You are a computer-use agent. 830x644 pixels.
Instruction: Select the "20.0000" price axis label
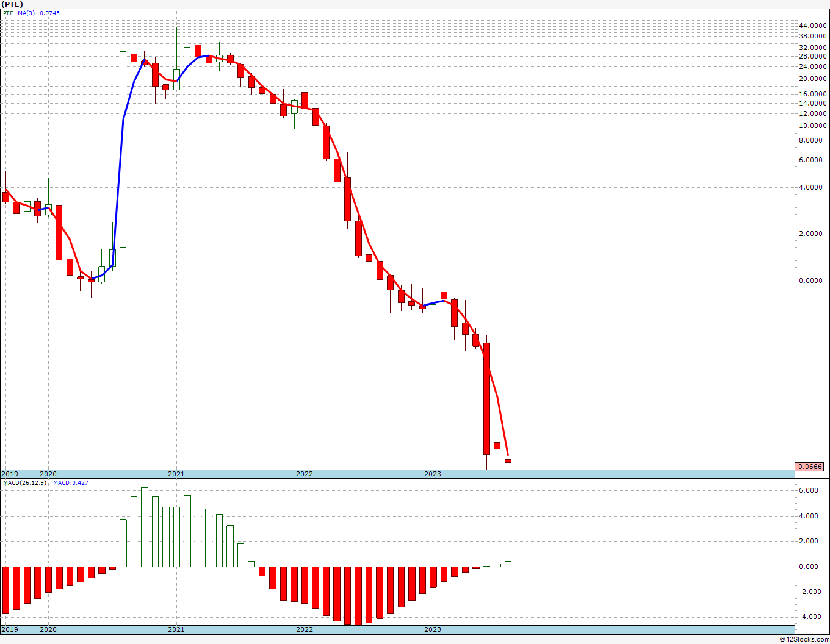(x=812, y=79)
